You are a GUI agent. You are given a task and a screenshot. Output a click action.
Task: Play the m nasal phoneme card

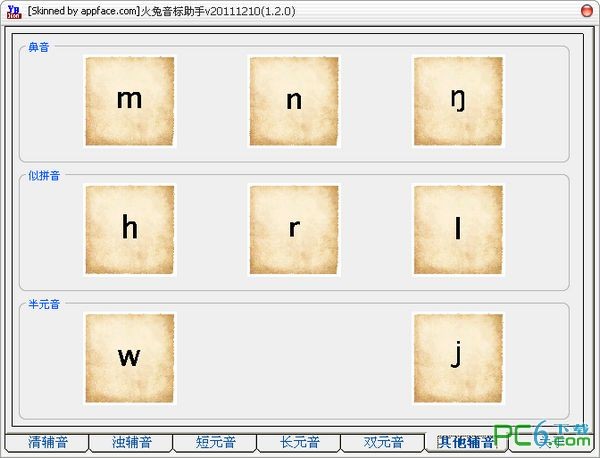[x=130, y=101]
